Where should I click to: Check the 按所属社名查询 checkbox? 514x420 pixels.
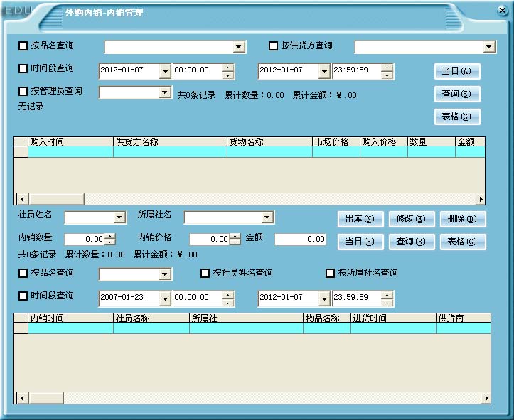tap(330, 273)
